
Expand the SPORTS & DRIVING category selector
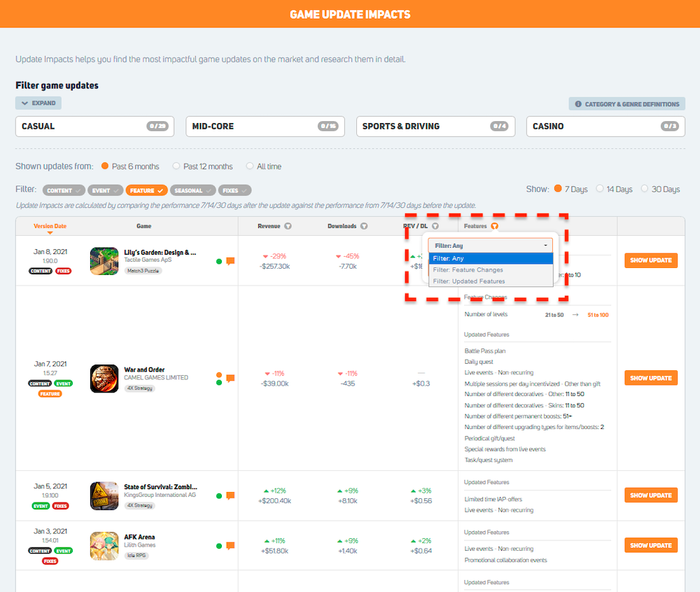[435, 127]
